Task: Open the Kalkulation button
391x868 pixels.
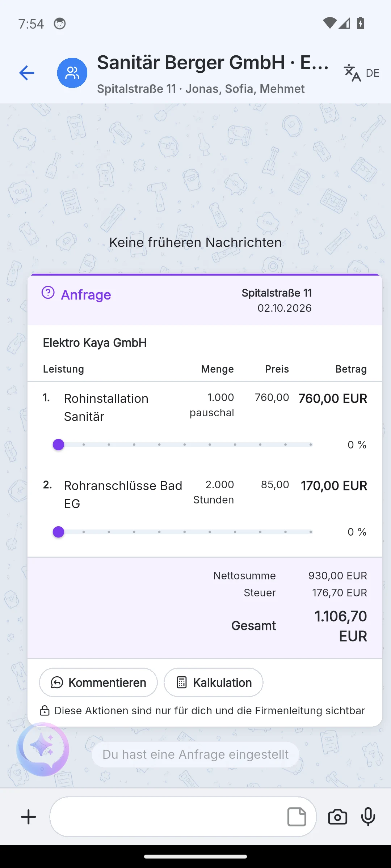Action: pos(214,682)
